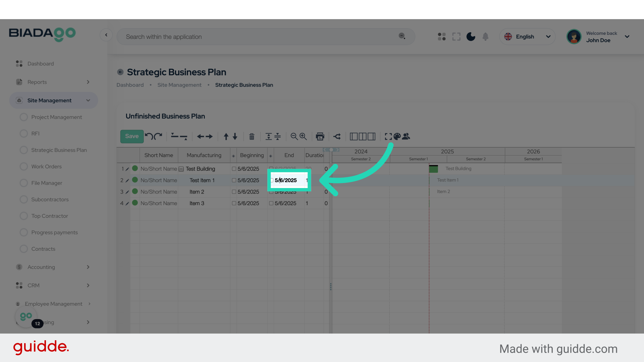Collapse the Test Building tree node
The image size is (644, 362).
181,169
